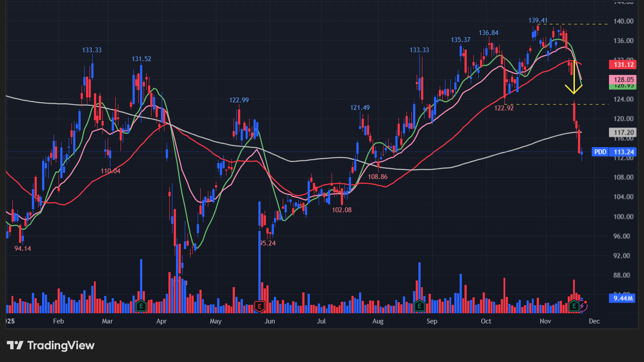Click the TradingView logo
Image resolution: width=644 pixels, height=362 pixels.
point(51,345)
